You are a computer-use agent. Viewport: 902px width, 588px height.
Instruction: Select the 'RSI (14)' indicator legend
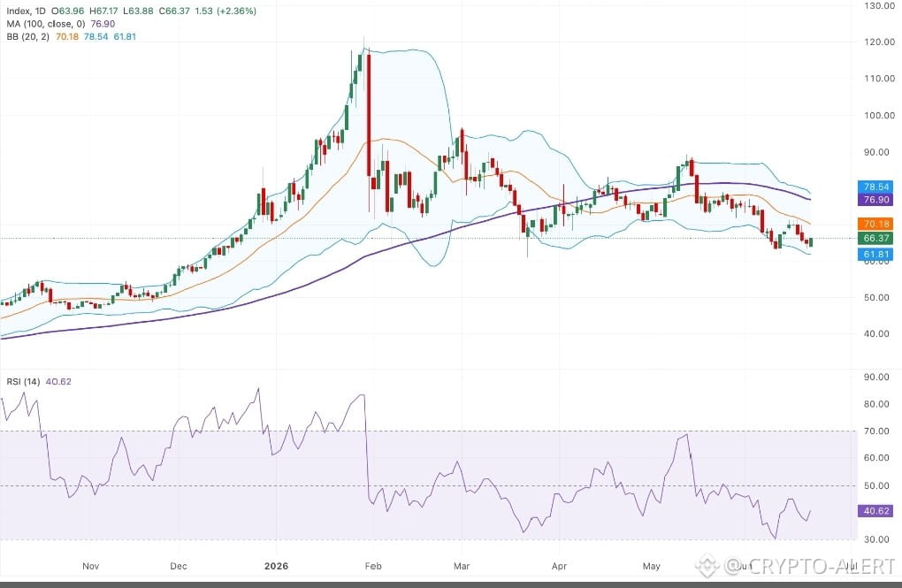pos(23,381)
